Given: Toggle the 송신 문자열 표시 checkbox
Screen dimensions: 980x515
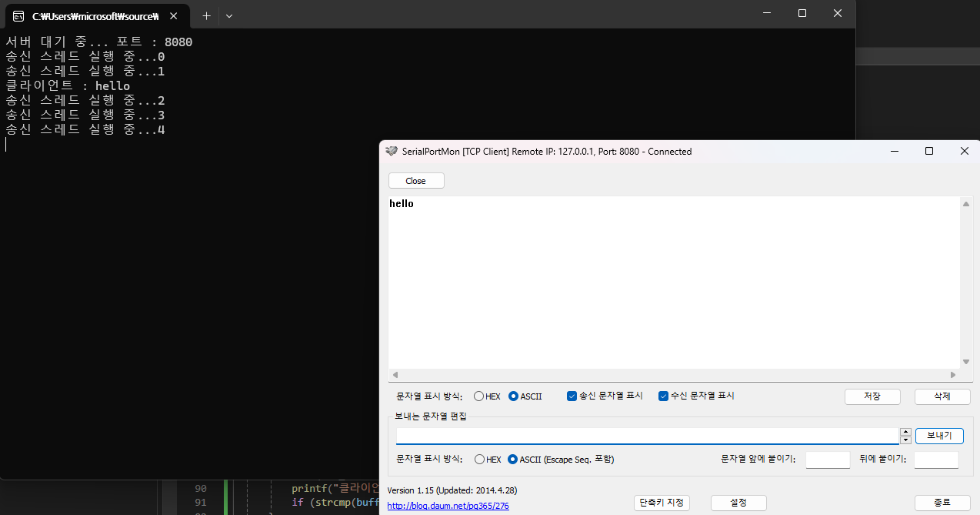Looking at the screenshot, I should click(x=605, y=396).
